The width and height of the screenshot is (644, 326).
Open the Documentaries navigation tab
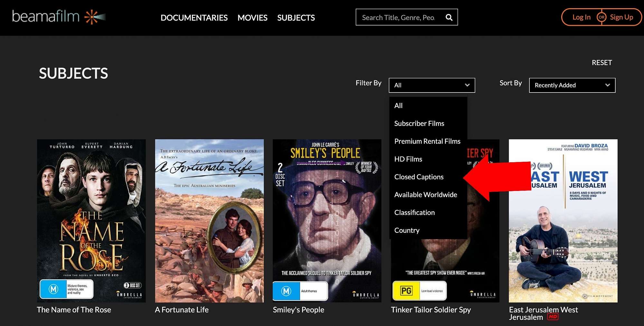[194, 18]
